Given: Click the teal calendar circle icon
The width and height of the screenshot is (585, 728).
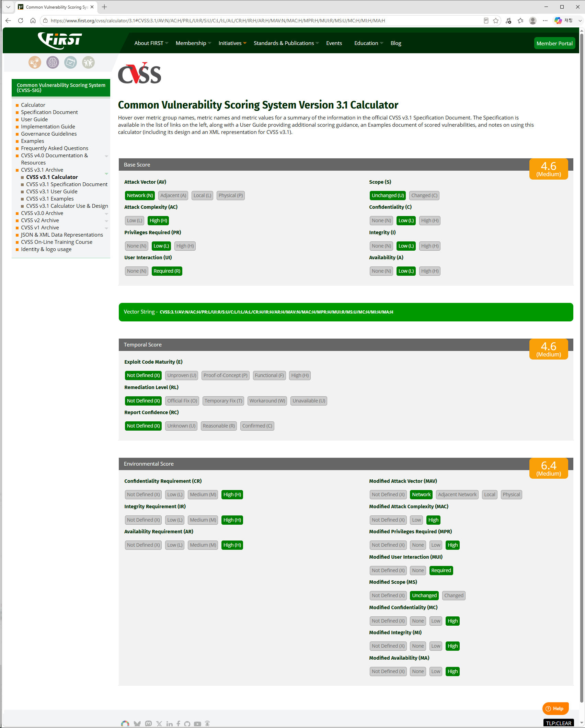Looking at the screenshot, I should pos(70,62).
